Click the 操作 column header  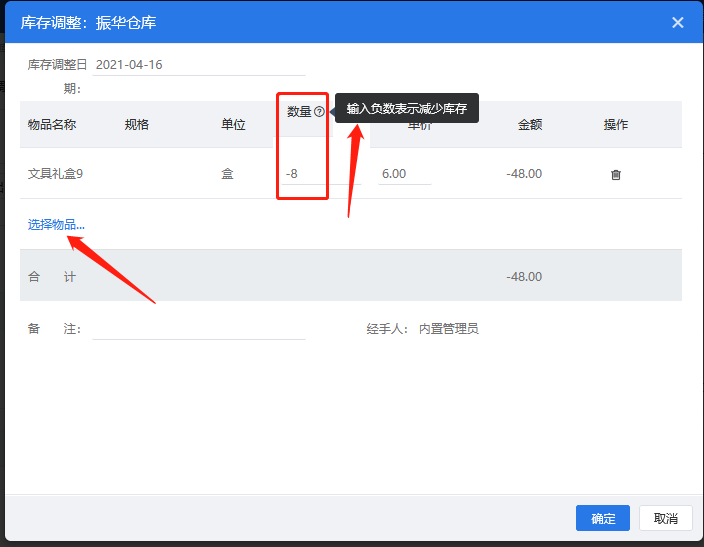pos(616,124)
